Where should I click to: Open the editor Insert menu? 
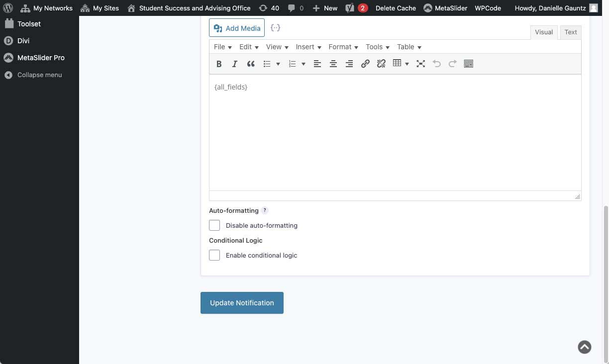tap(308, 47)
